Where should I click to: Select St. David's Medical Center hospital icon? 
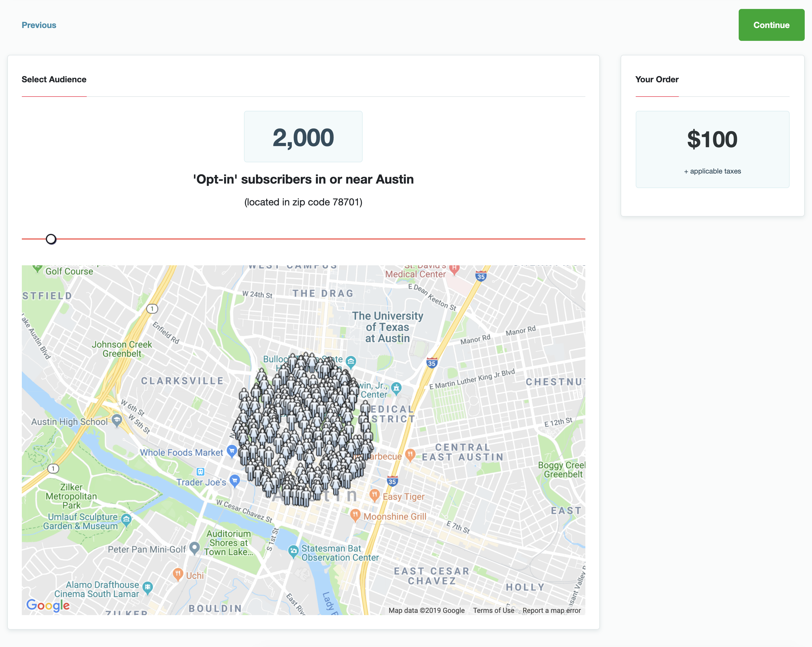(x=455, y=269)
